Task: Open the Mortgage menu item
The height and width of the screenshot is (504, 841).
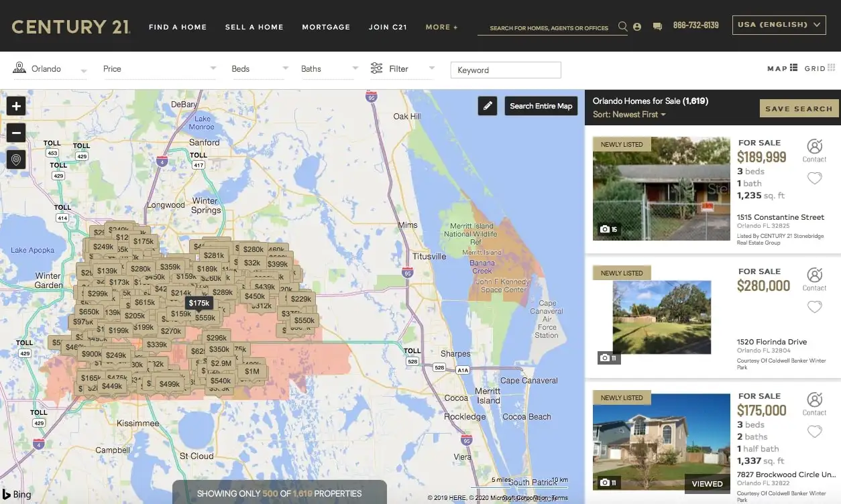Action: coord(326,27)
